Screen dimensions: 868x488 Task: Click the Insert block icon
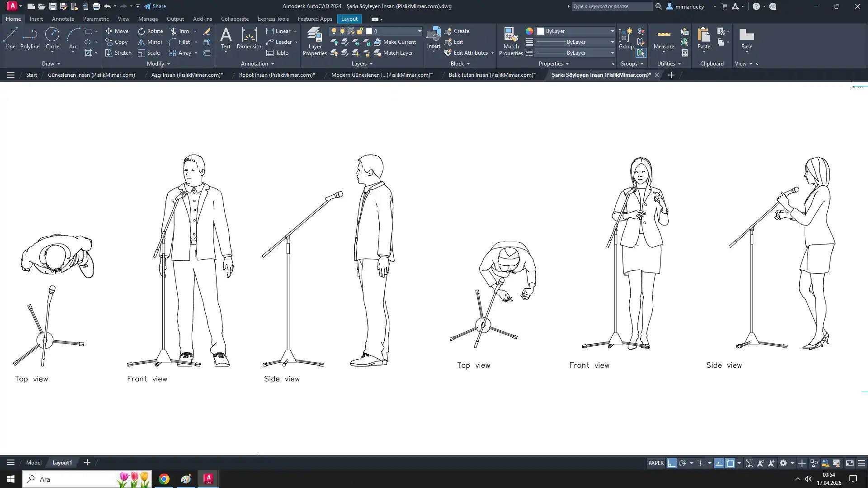(x=433, y=34)
